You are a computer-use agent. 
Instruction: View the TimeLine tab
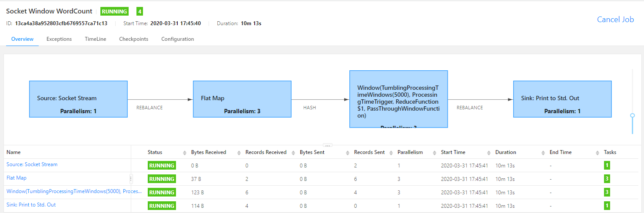pos(95,39)
